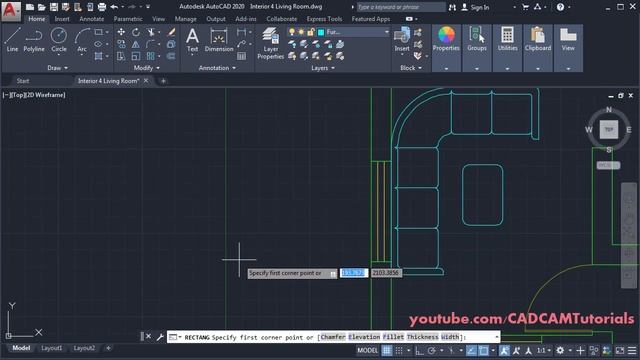Click the Array tool icon
The height and width of the screenshot is (360, 640).
pos(151,56)
